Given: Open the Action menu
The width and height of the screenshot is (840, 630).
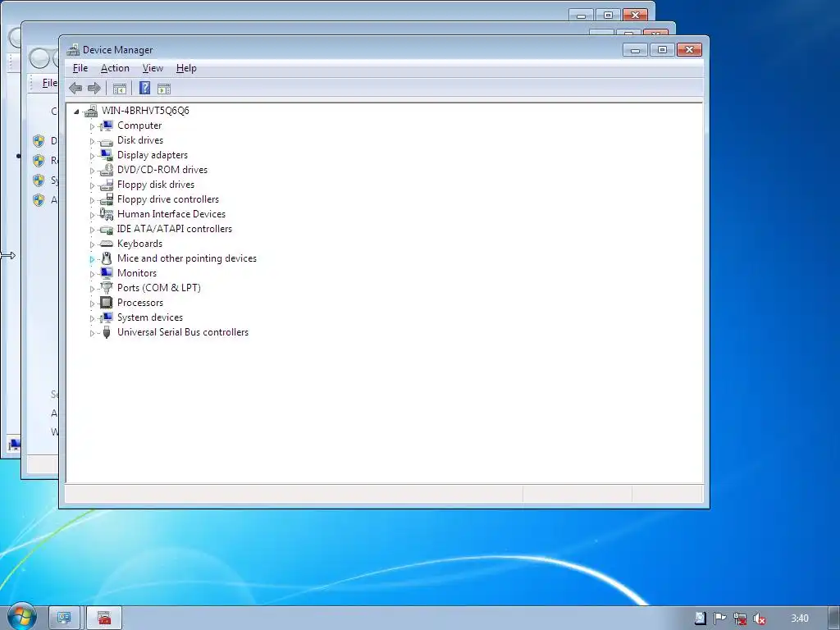Looking at the screenshot, I should click(115, 68).
